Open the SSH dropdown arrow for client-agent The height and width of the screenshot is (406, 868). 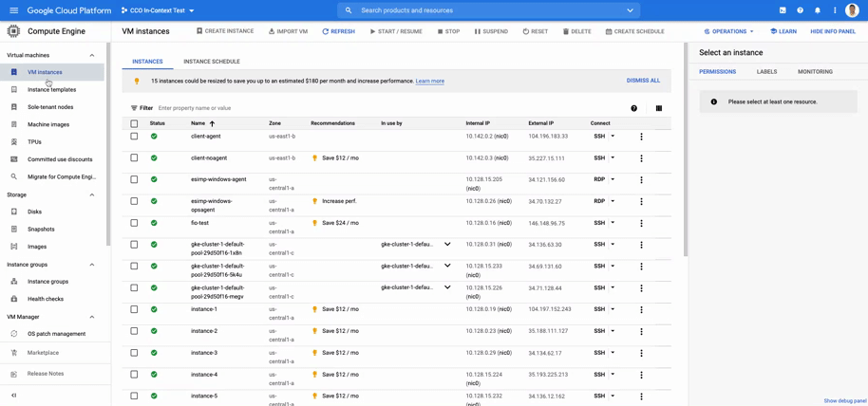pos(613,136)
